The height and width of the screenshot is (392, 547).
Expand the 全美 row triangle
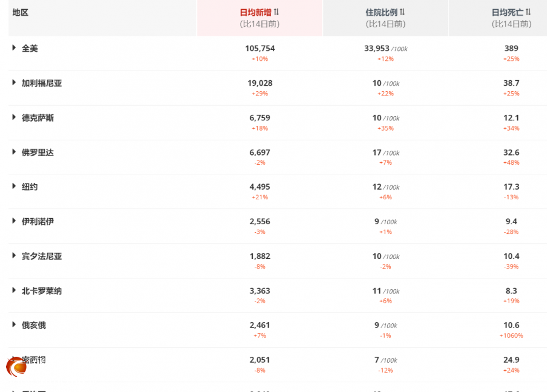pyautogui.click(x=14, y=47)
